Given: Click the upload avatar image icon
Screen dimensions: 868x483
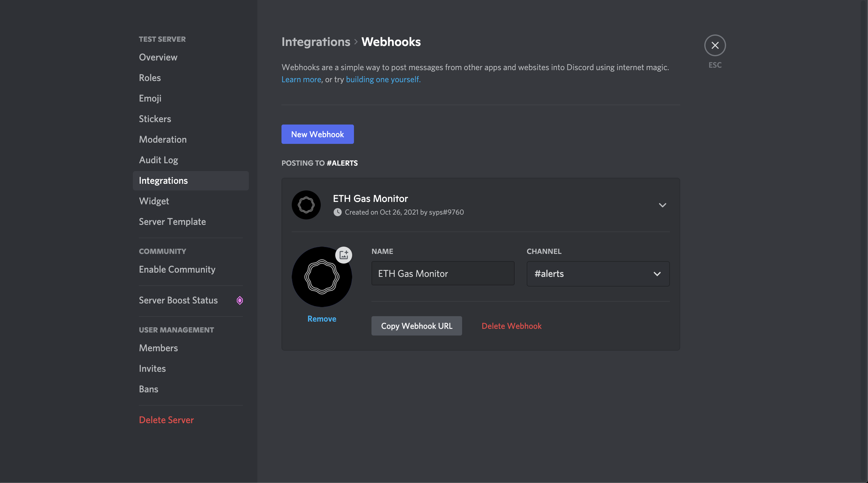Looking at the screenshot, I should coord(343,255).
